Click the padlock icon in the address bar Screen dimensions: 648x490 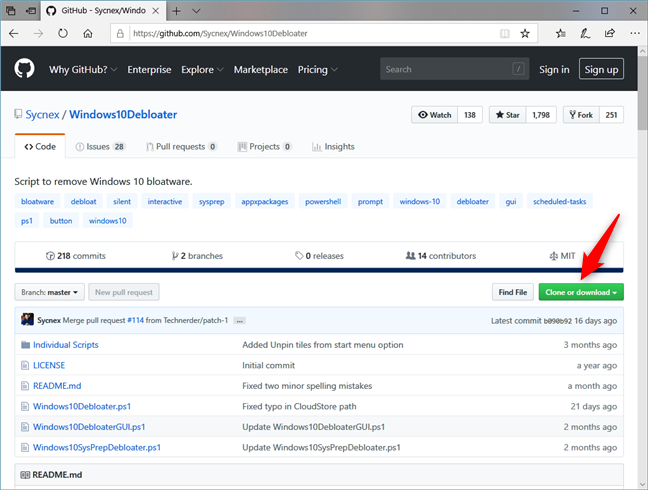click(x=120, y=33)
